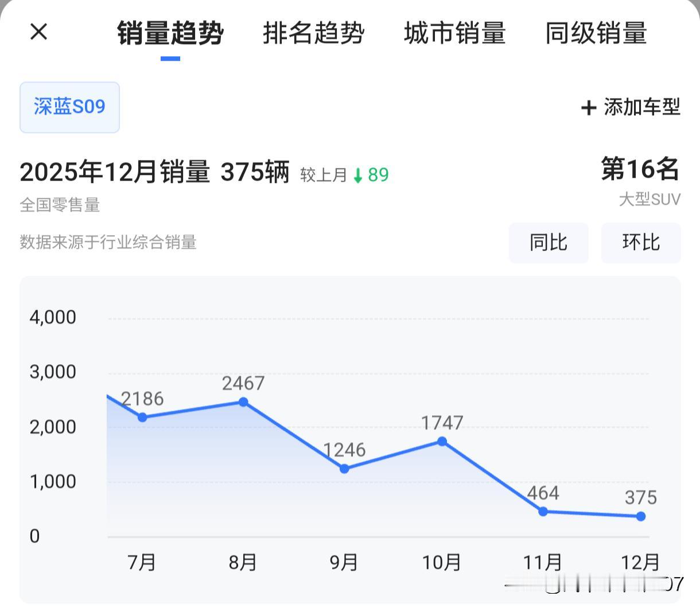Select the 10月 data point labeled 1747
The image size is (700, 608).
tap(442, 441)
